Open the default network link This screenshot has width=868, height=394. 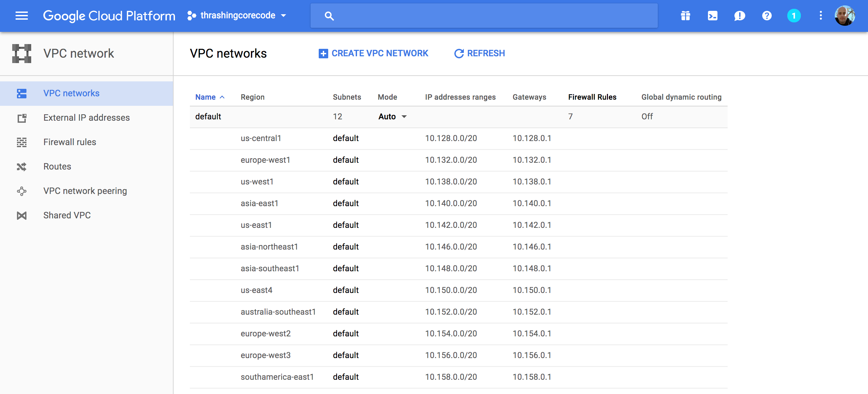click(x=208, y=117)
